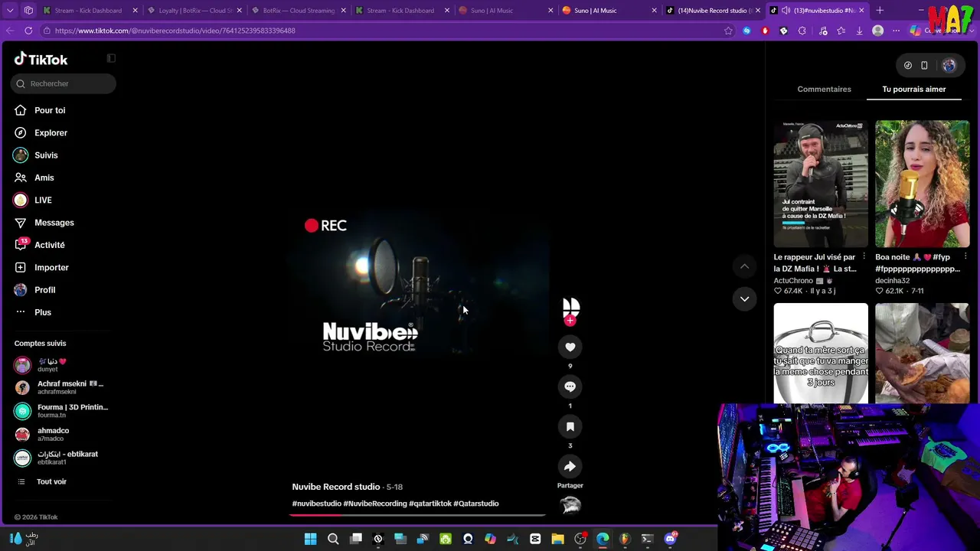Open followed account Fourma 3D Printing

click(63, 411)
